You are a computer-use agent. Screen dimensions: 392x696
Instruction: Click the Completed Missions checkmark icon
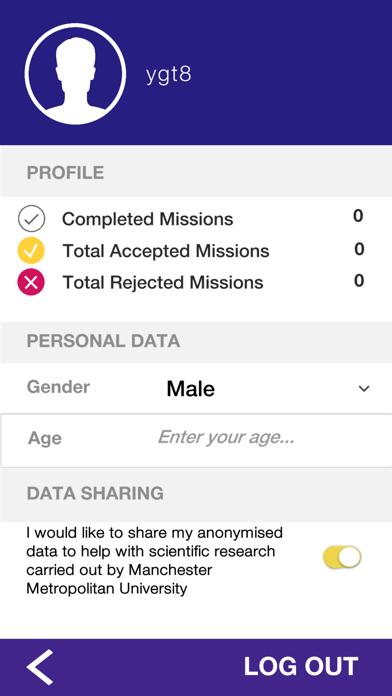click(x=31, y=219)
